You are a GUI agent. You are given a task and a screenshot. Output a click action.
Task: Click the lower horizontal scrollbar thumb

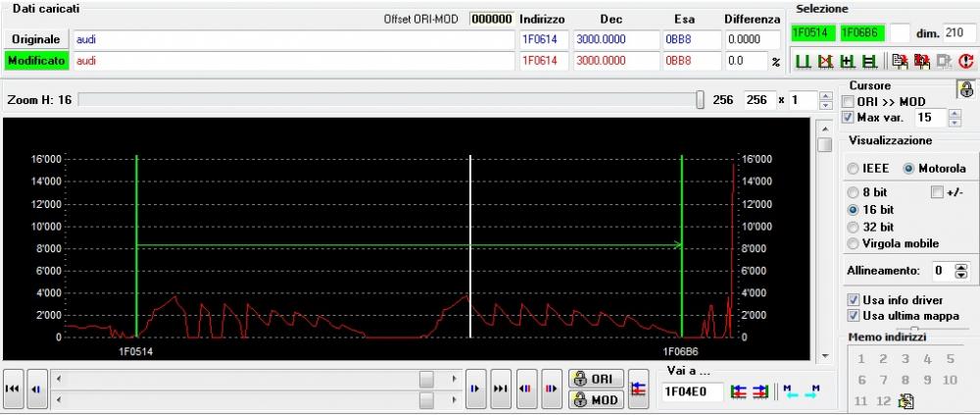pyautogui.click(x=427, y=398)
